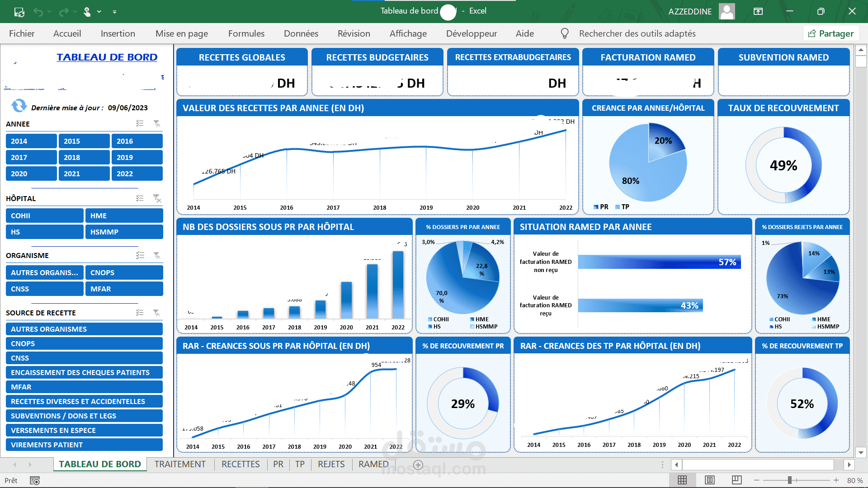Add a new sheet with plus icon
Screen dimensions: 868x488
(418, 465)
